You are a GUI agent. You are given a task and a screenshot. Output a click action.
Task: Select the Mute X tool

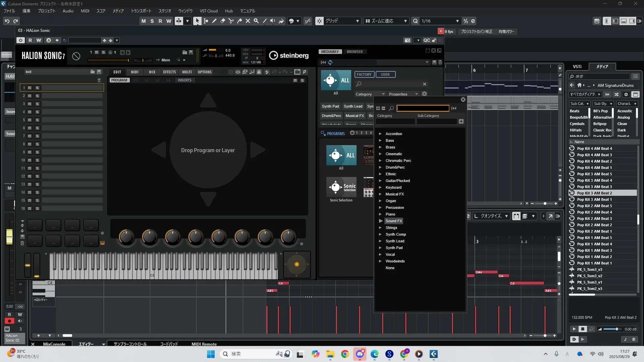[x=248, y=21]
